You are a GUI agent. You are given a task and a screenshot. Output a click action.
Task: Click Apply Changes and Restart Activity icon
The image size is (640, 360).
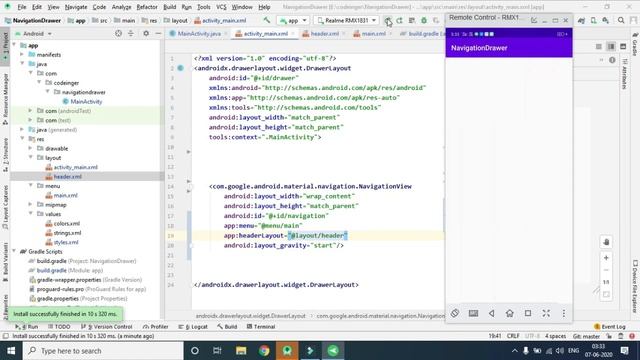point(399,20)
